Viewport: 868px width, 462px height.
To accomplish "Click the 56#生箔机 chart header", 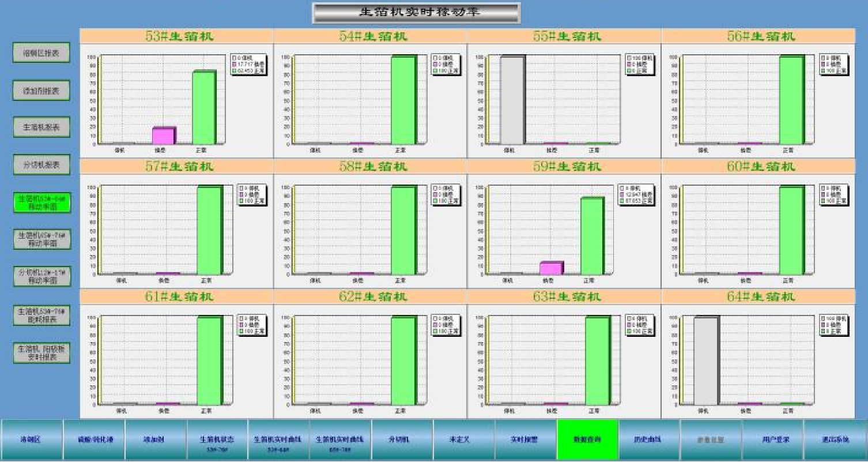I will [x=758, y=36].
